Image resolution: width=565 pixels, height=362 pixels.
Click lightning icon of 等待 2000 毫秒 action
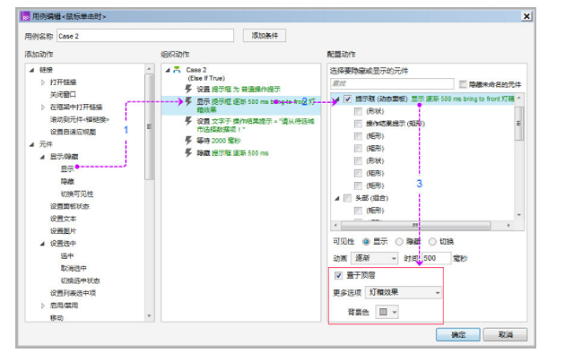tap(188, 140)
